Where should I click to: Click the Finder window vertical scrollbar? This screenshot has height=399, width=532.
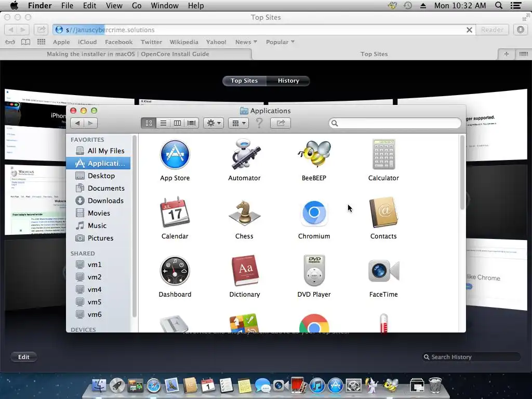tap(462, 172)
